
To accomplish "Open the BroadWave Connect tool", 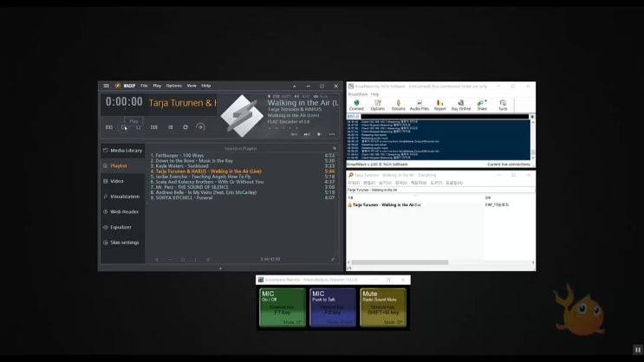I will 356,105.
